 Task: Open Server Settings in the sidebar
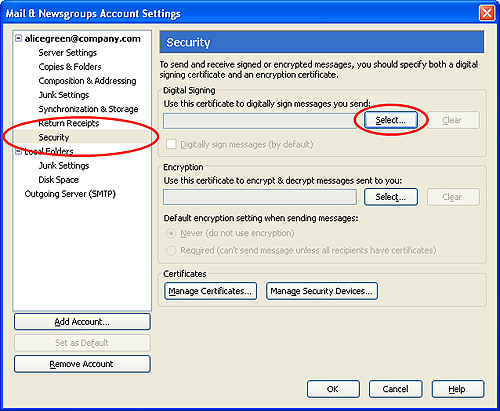click(67, 53)
